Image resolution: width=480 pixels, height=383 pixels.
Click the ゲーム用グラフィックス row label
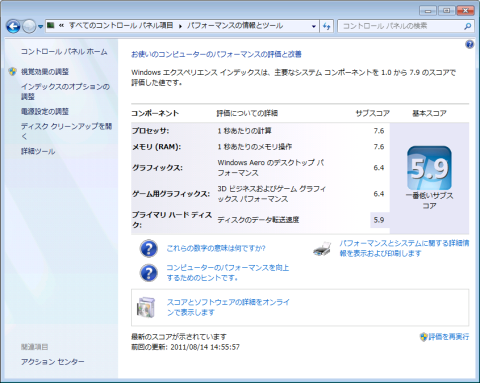click(171, 194)
